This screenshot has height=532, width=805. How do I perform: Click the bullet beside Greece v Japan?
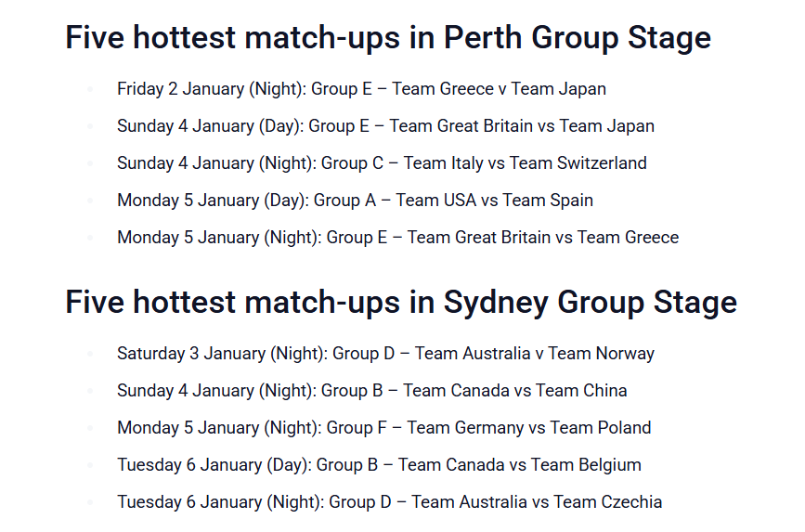tap(90, 89)
